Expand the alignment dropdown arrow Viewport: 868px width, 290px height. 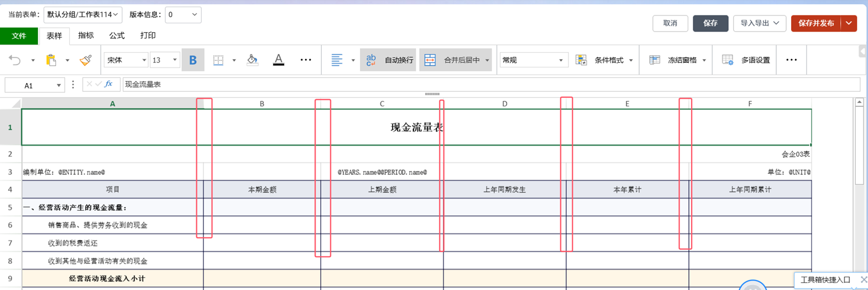[x=353, y=60]
